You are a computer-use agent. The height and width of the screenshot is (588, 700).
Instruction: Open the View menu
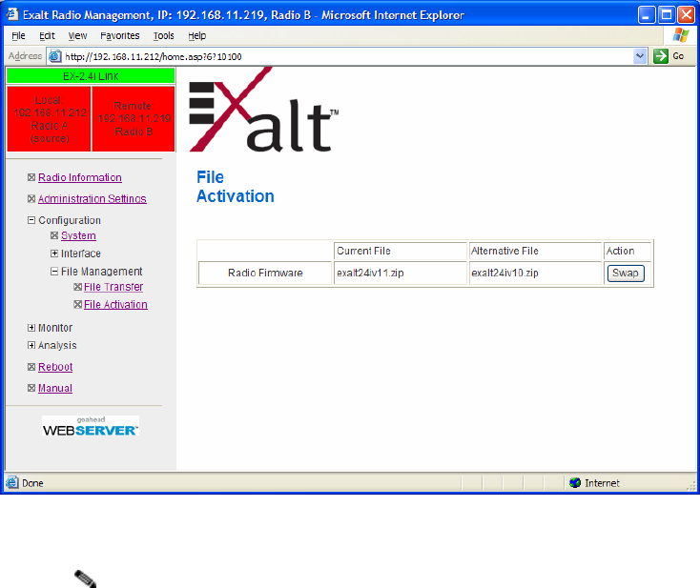[77, 35]
